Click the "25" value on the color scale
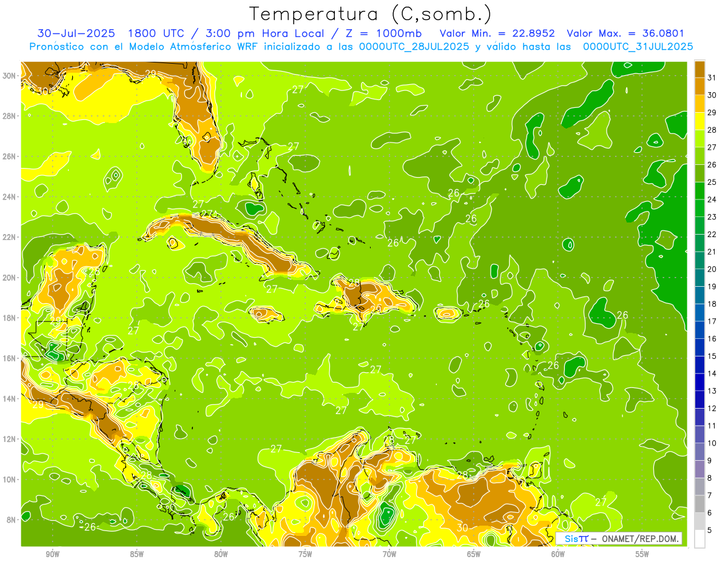Image resolution: width=728 pixels, height=562 pixels. [x=712, y=182]
